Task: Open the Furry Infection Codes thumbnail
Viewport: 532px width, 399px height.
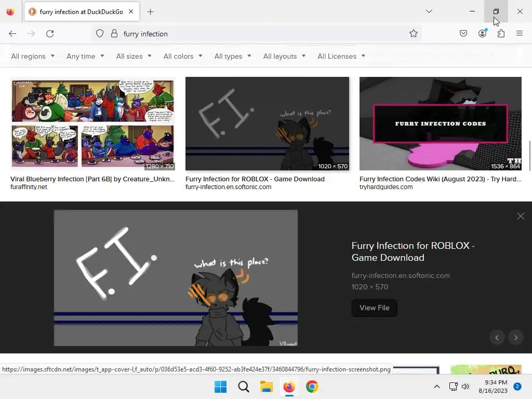Action: [x=441, y=124]
